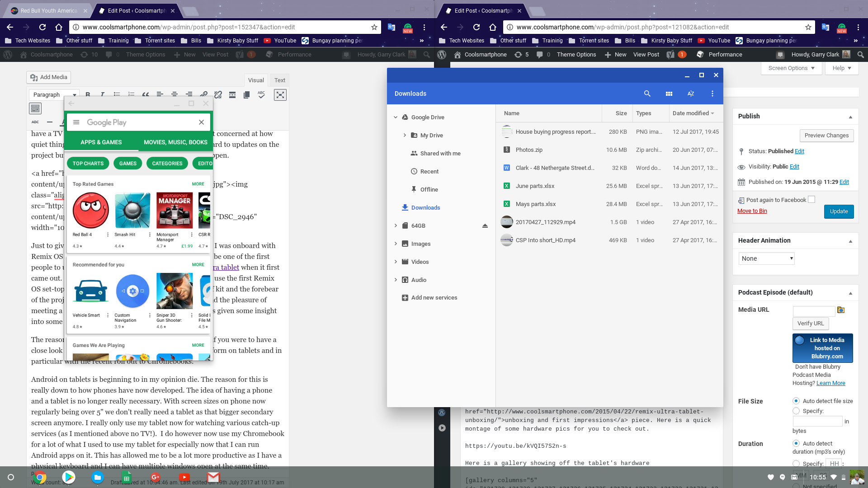Tick Post again to Facebook checkbox
This screenshot has width=868, height=488.
[811, 199]
